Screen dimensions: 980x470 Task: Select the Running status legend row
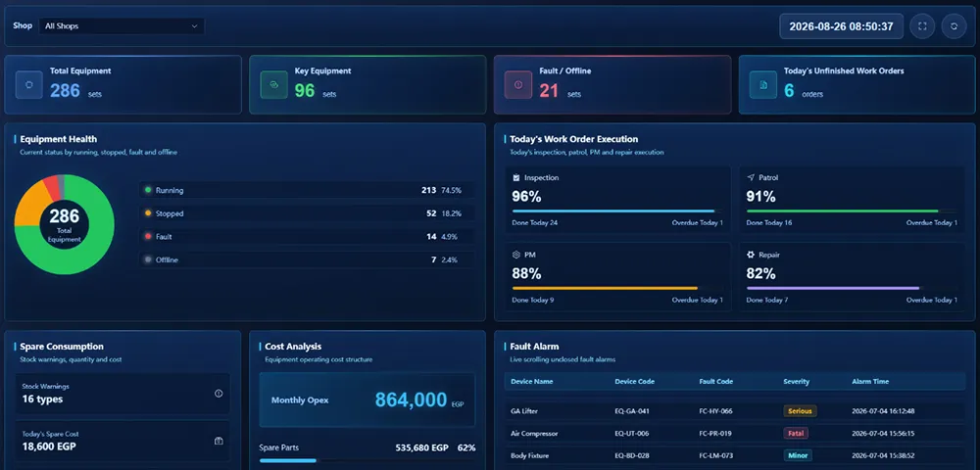coord(307,190)
